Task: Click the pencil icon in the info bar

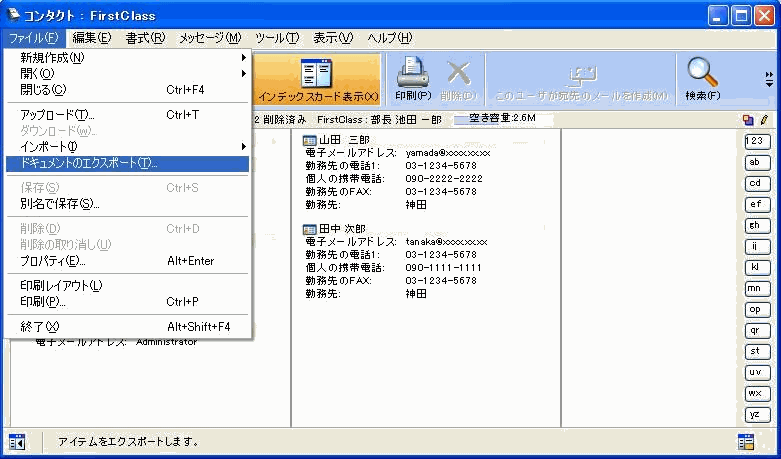Action: [x=764, y=119]
